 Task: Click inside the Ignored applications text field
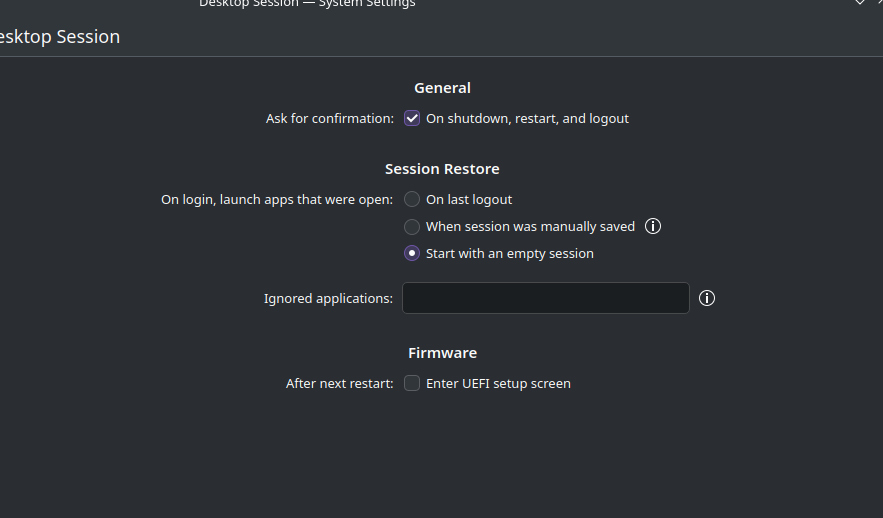click(x=546, y=298)
